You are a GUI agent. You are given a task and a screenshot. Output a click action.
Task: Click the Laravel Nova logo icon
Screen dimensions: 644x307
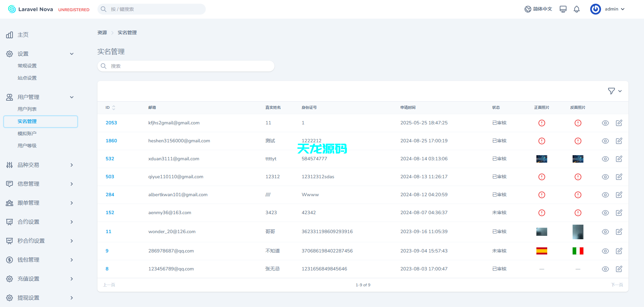click(x=12, y=9)
